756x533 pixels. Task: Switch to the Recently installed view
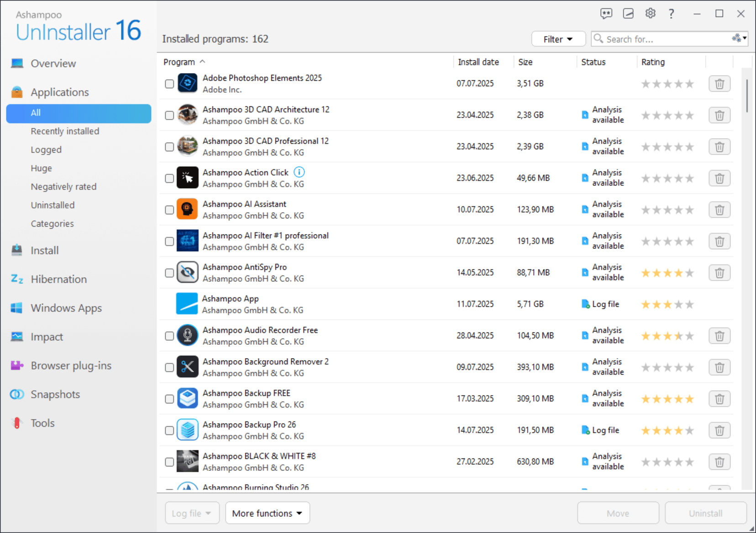(65, 131)
